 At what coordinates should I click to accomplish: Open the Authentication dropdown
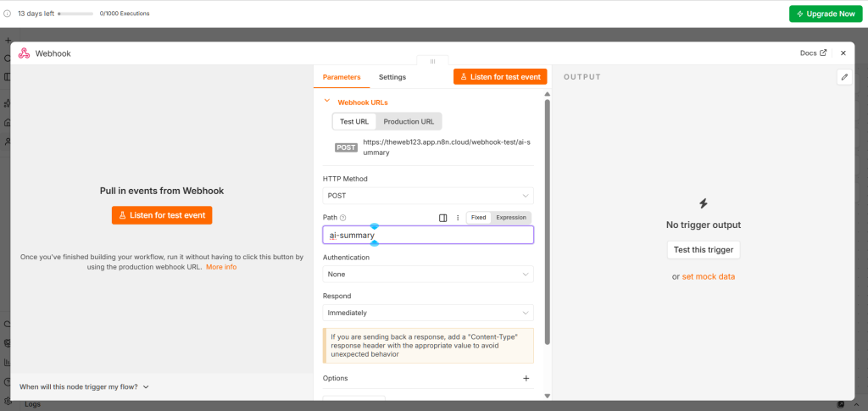click(428, 274)
